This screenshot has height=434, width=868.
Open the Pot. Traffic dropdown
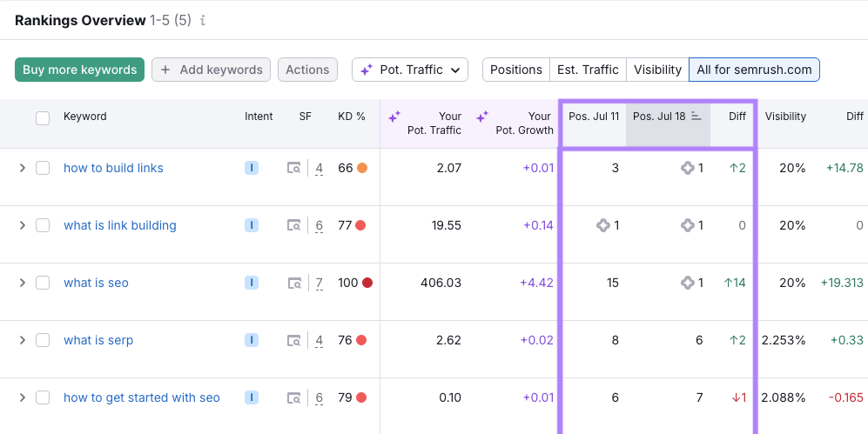(x=410, y=70)
